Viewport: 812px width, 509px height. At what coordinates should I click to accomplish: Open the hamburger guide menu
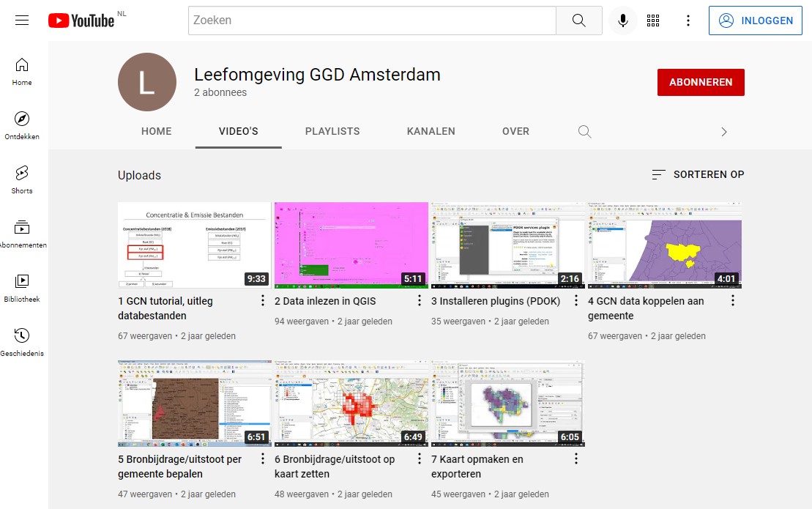coord(22,21)
